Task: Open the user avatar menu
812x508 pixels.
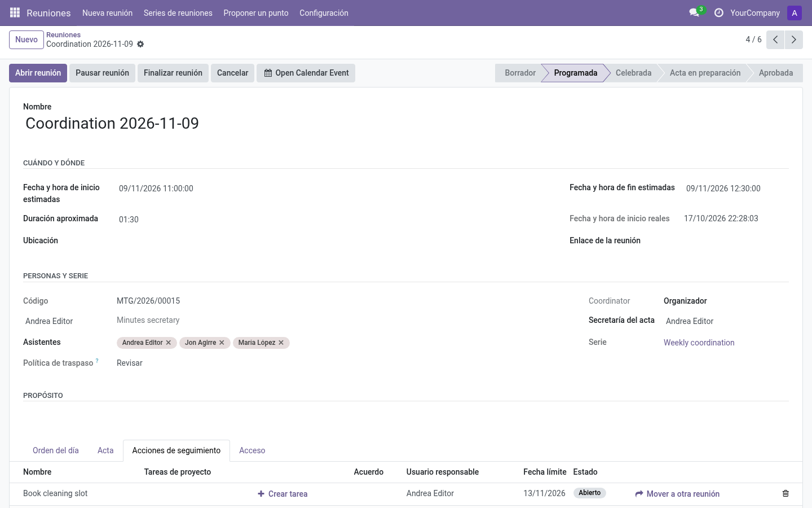Action: (x=795, y=13)
